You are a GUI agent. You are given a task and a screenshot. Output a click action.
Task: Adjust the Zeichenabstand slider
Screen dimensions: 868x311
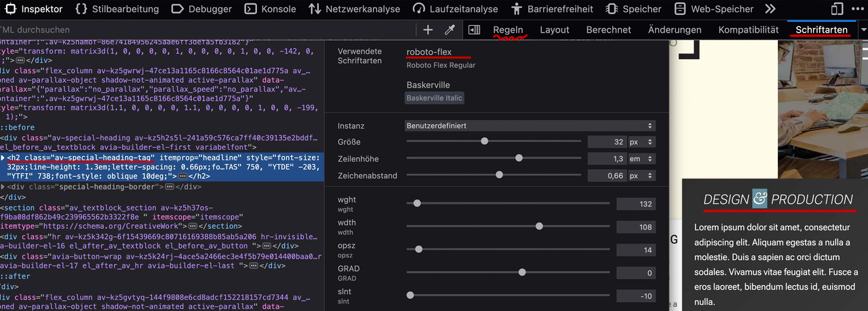point(494,175)
